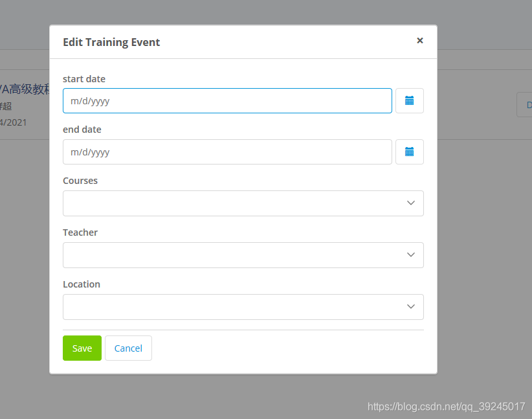Click the "end date" label
Screen dimensions: 532x419
[x=82, y=130]
